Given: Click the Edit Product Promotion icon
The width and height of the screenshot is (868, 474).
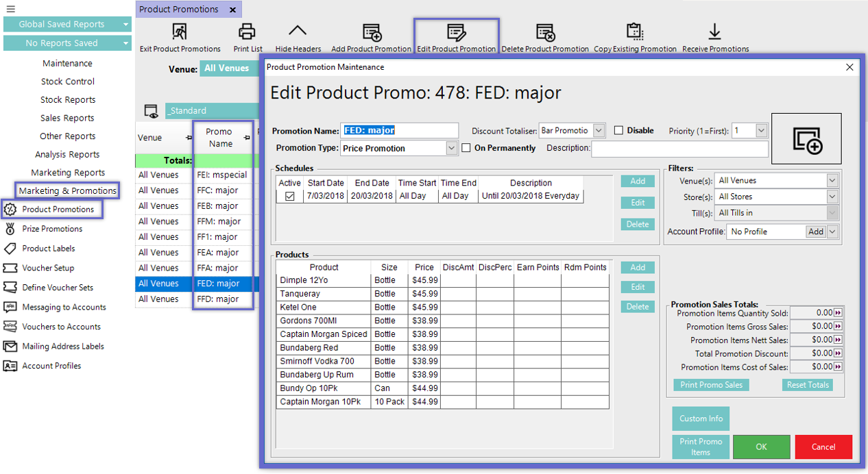Looking at the screenshot, I should 456,32.
